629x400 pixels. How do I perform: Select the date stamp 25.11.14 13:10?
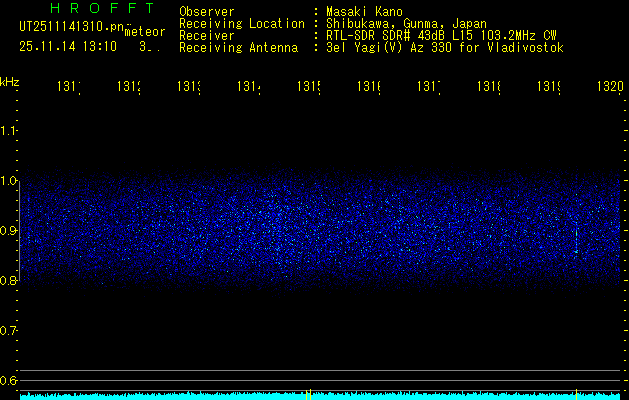click(68, 47)
